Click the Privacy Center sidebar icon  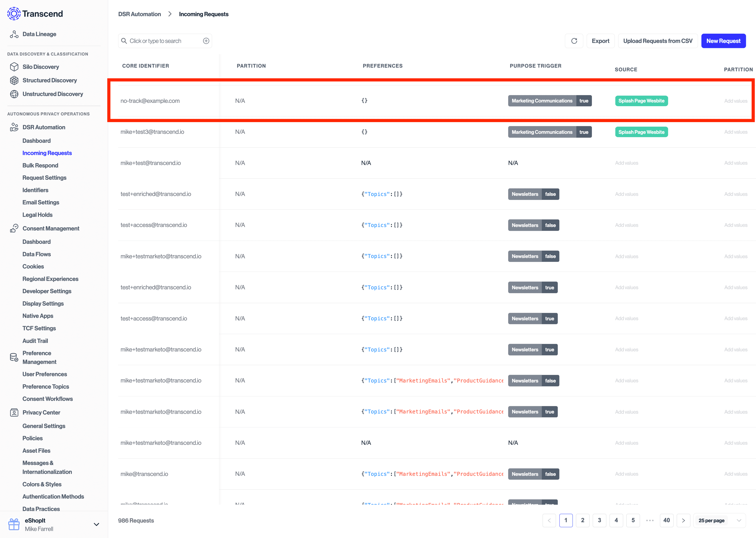[x=14, y=412]
